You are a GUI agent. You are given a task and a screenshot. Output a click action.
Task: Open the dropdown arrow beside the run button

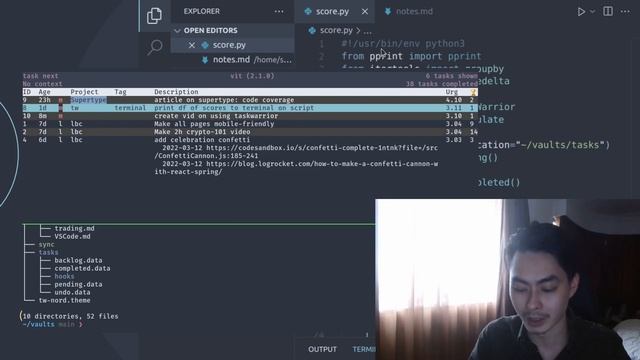[592, 12]
